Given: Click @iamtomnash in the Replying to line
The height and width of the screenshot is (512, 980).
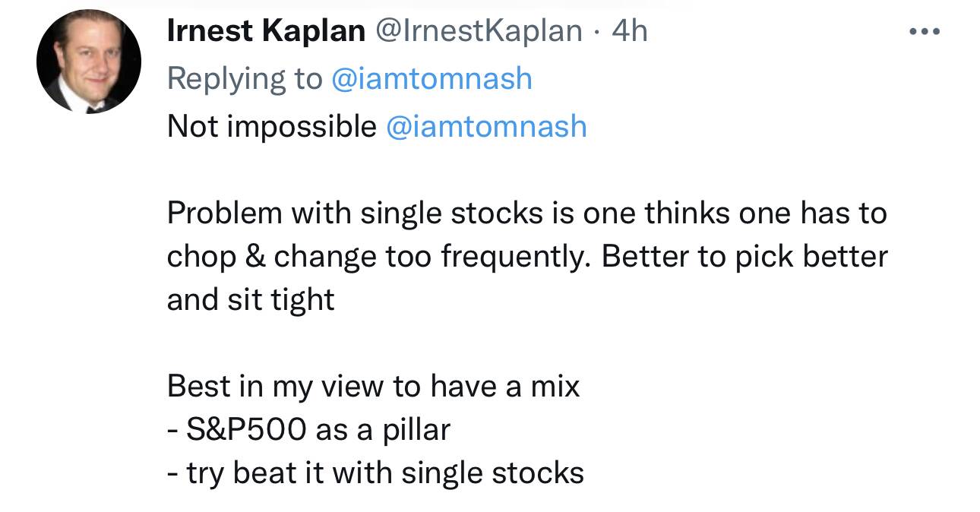Looking at the screenshot, I should (432, 78).
